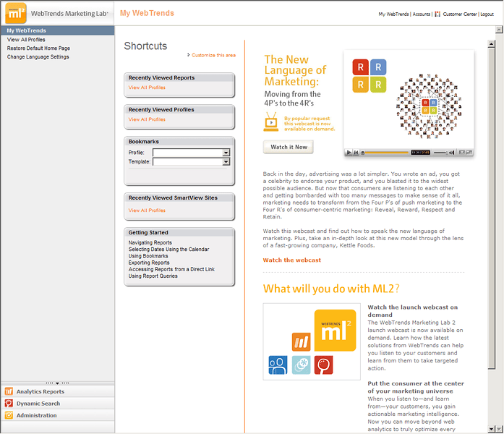Click the video speaker mute icon

[x=452, y=153]
